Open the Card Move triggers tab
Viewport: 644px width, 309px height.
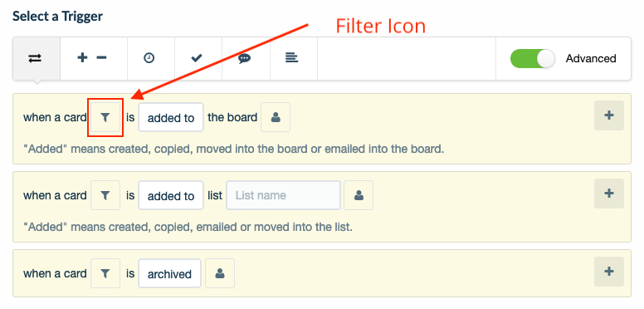[37, 58]
